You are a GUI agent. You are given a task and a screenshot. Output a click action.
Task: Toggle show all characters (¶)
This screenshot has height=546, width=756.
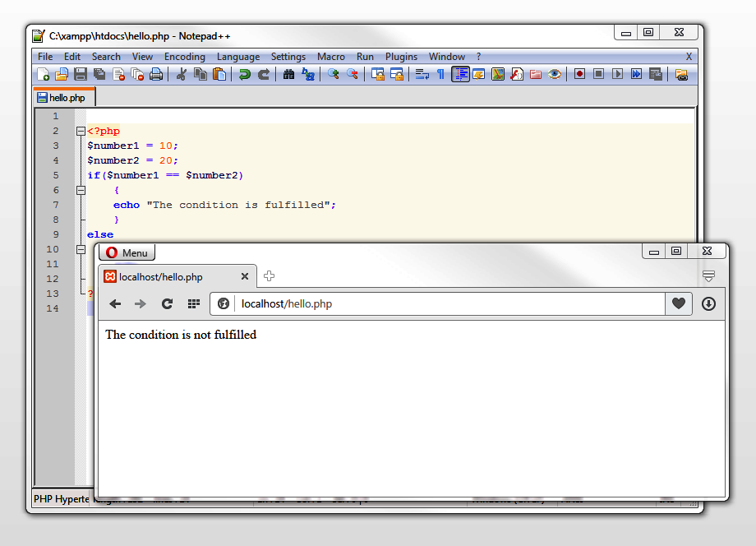pyautogui.click(x=441, y=74)
